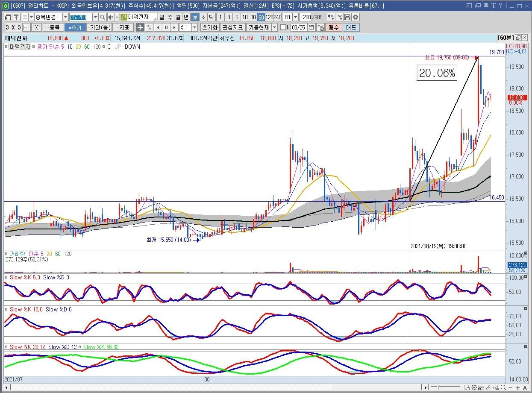Open the stock search magnifier icon
532x393 pixels.
[102, 17]
